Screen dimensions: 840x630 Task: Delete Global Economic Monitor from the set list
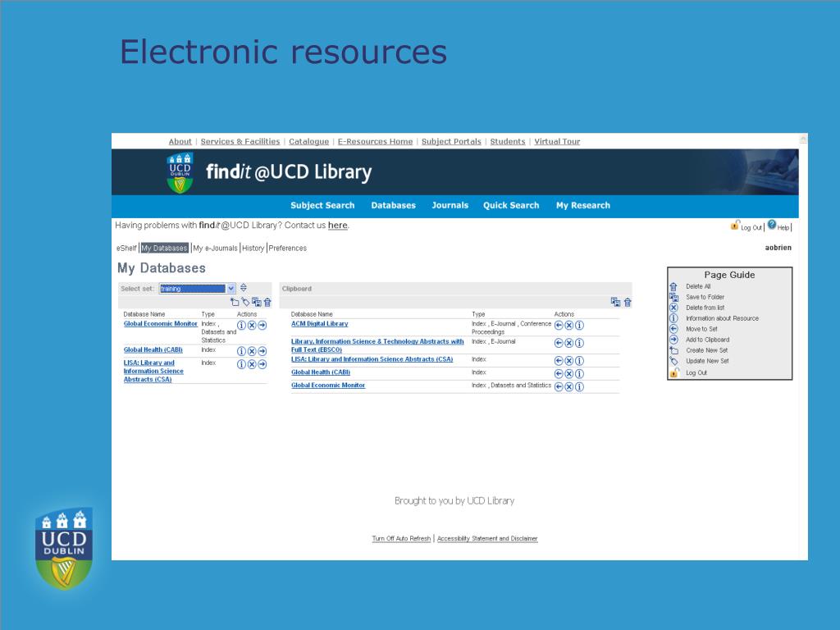pos(252,325)
